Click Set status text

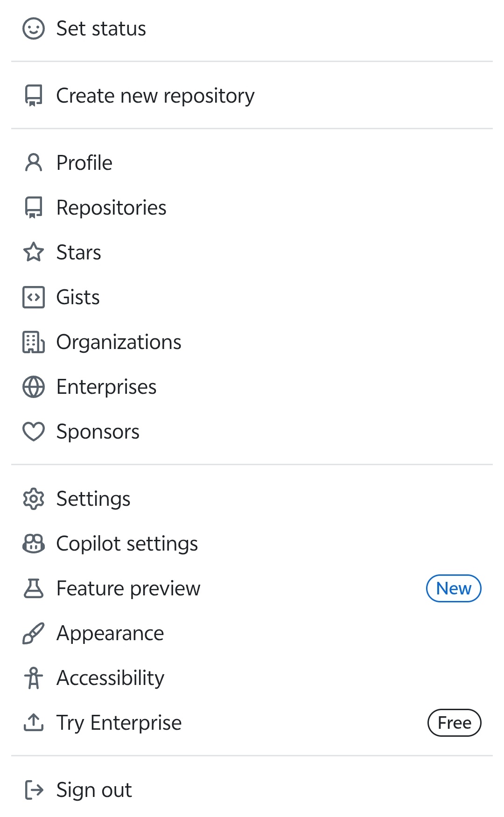click(101, 28)
